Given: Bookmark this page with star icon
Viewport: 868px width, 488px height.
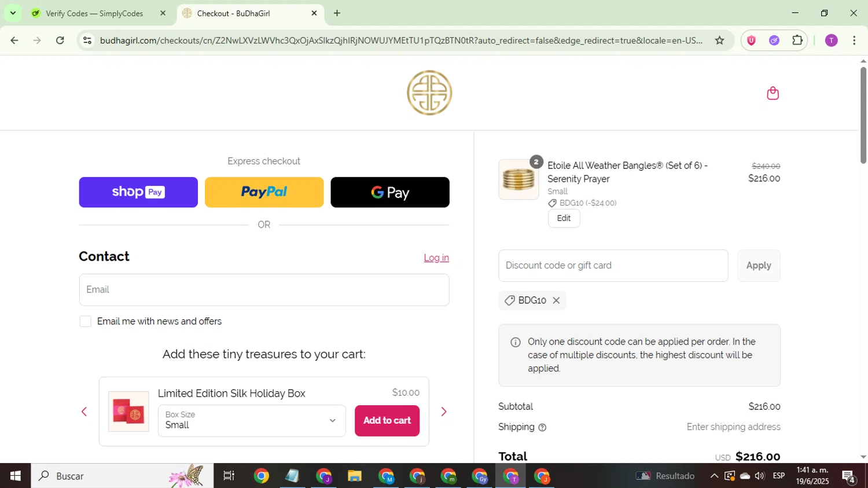Looking at the screenshot, I should (719, 41).
